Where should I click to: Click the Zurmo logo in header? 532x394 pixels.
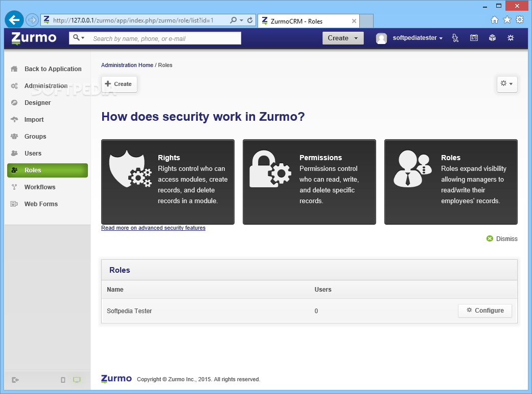tap(34, 38)
